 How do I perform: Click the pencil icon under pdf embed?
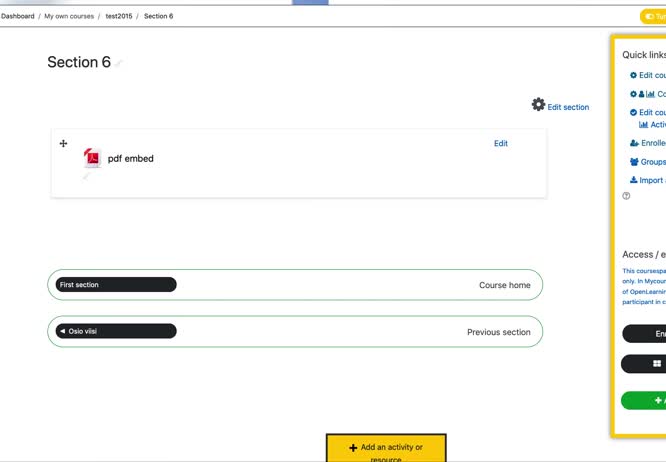pyautogui.click(x=86, y=176)
